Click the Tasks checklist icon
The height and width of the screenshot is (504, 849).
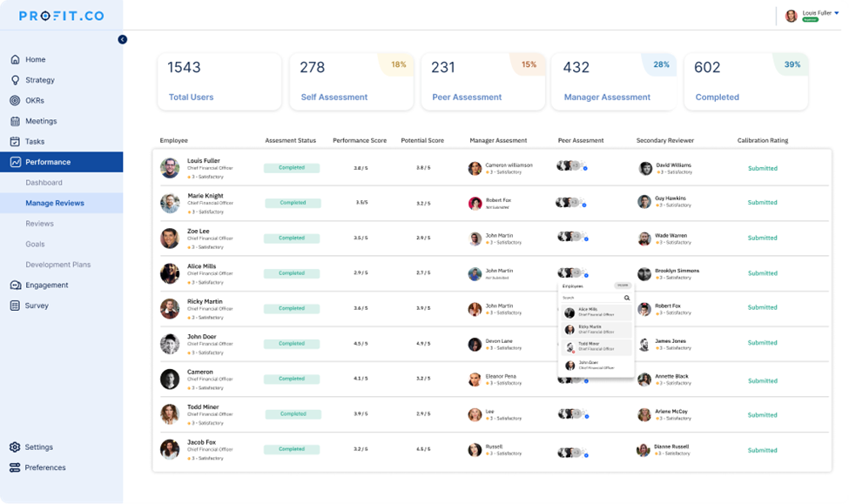click(x=15, y=142)
